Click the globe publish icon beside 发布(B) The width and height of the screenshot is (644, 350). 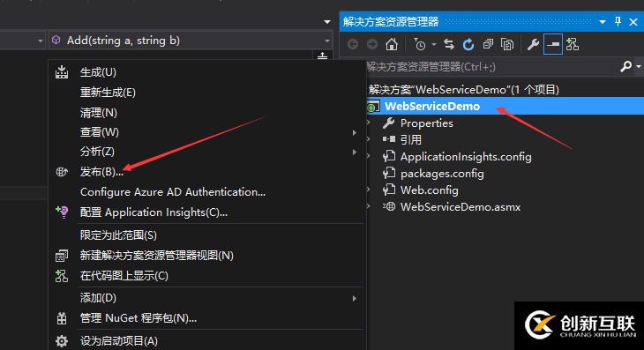pyautogui.click(x=62, y=172)
